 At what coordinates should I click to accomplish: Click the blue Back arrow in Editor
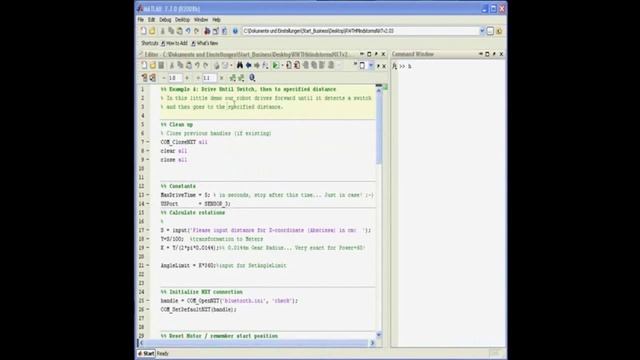248,65
